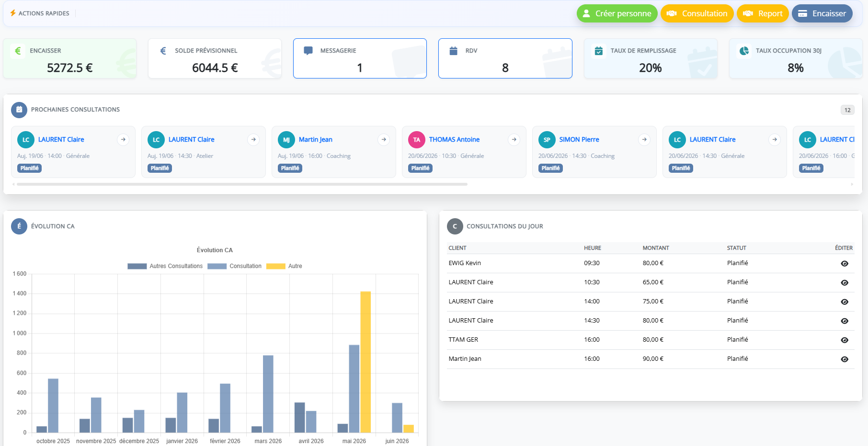Screen dimensions: 868x446
Task: Open the Solde prévisionnel card
Action: 215,58
